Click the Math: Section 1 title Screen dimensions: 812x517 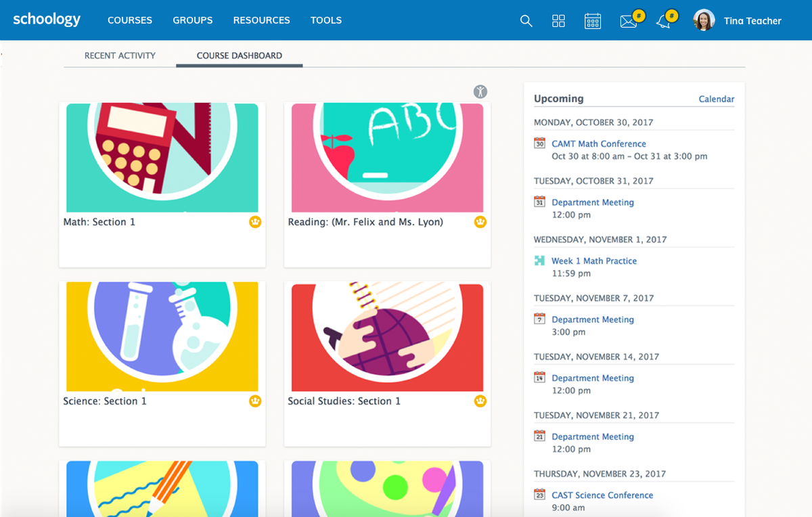point(99,222)
